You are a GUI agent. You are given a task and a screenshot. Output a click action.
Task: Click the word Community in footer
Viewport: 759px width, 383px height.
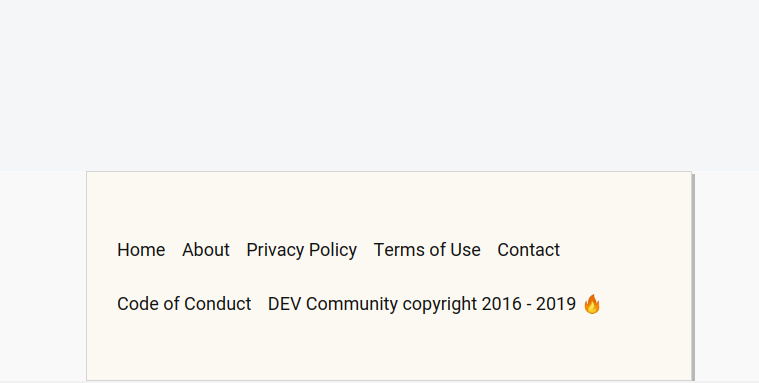point(352,304)
